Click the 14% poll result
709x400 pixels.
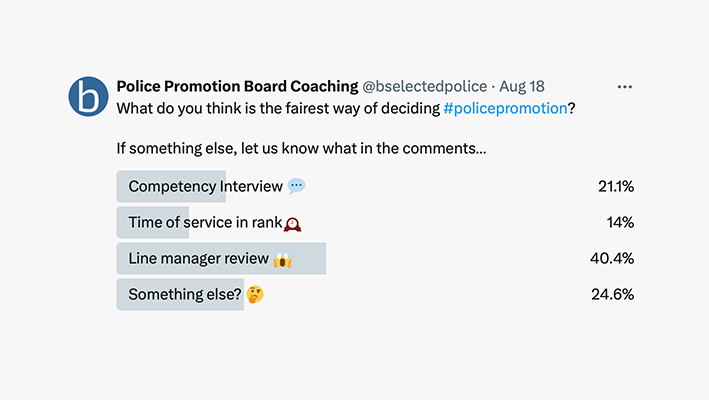(x=620, y=223)
